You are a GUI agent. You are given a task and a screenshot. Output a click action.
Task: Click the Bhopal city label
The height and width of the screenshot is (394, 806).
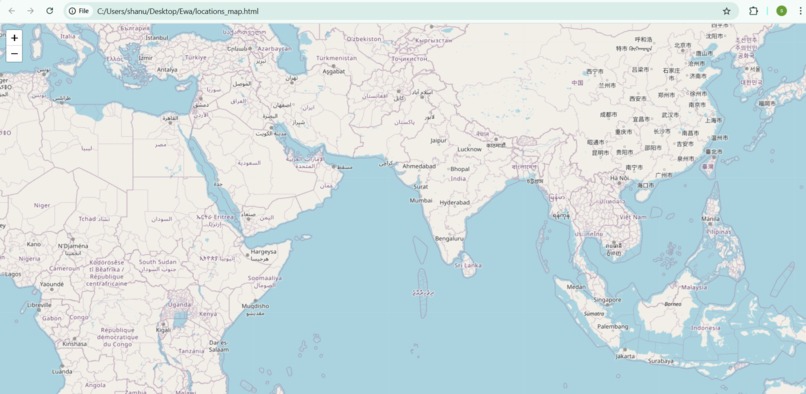(460, 169)
